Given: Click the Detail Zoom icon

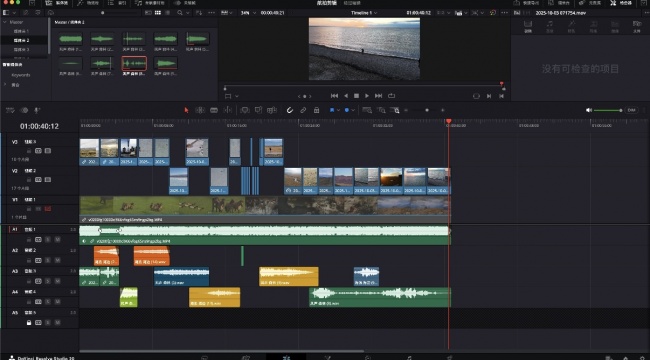Looking at the screenshot, I should [381, 110].
